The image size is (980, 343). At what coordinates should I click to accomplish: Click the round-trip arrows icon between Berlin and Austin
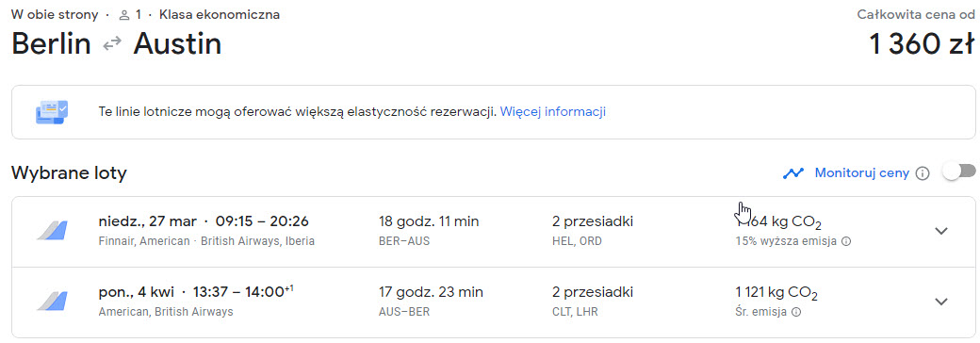[112, 44]
